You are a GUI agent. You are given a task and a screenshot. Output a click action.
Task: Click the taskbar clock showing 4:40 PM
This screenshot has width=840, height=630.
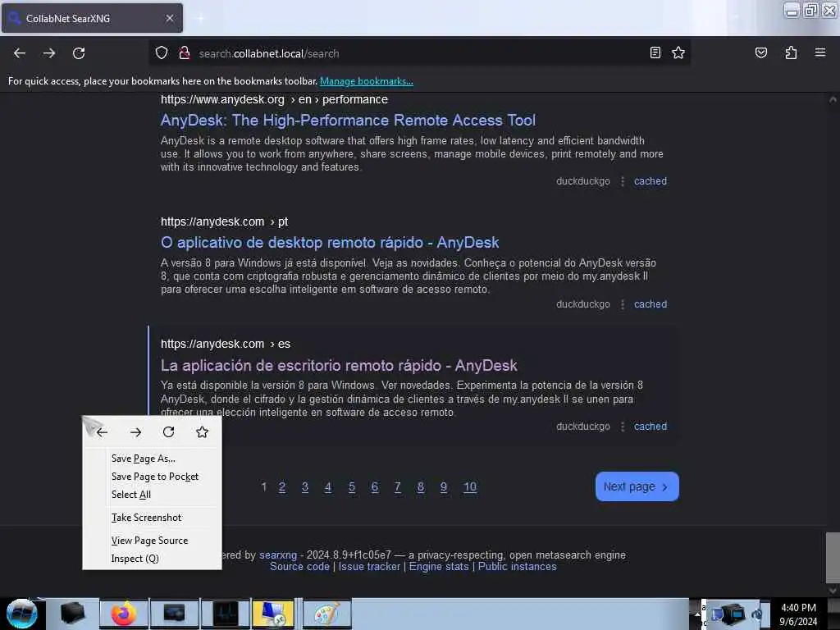[x=798, y=614]
